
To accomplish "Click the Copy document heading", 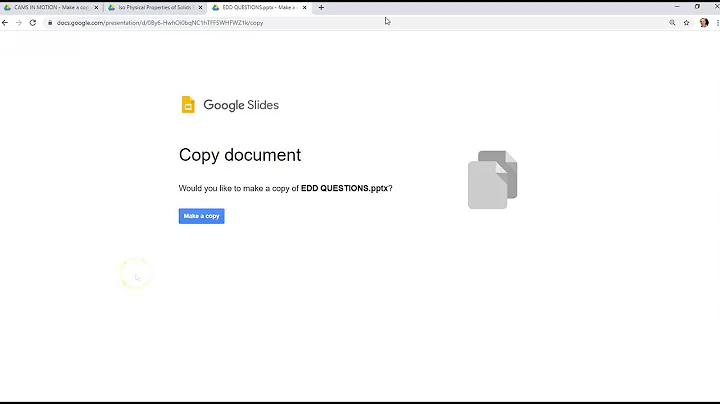I will coord(240,155).
